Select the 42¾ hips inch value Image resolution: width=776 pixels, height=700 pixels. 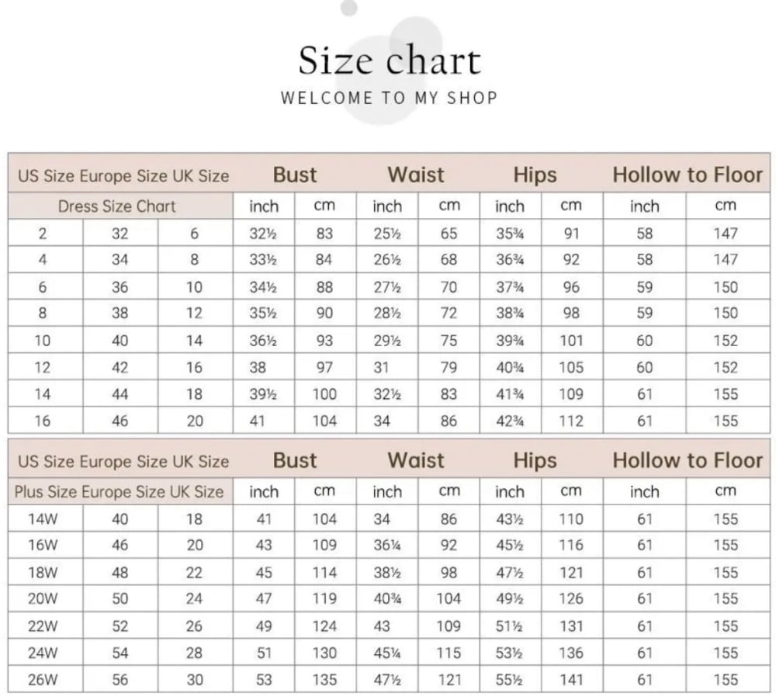click(x=510, y=421)
